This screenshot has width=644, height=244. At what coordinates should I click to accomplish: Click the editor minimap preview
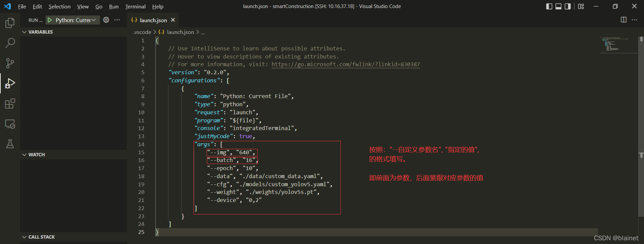pos(619,45)
